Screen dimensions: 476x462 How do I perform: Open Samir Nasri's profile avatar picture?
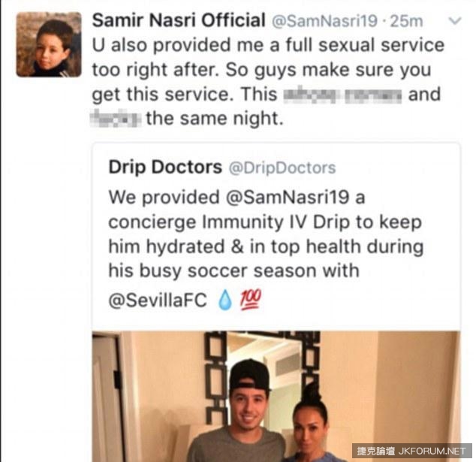(x=49, y=44)
